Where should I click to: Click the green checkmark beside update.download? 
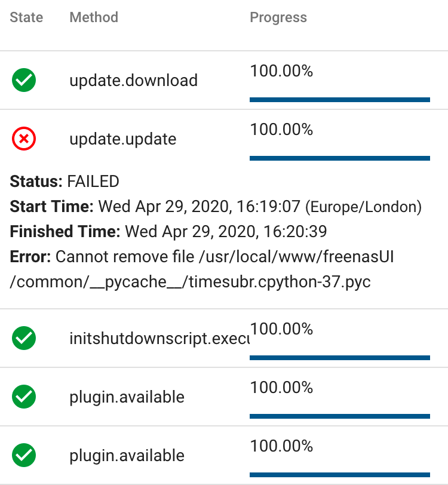click(x=24, y=80)
